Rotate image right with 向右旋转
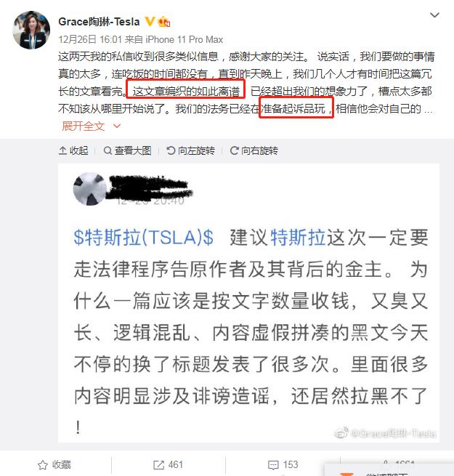Viewport: 454px width, 476px height. click(x=254, y=150)
